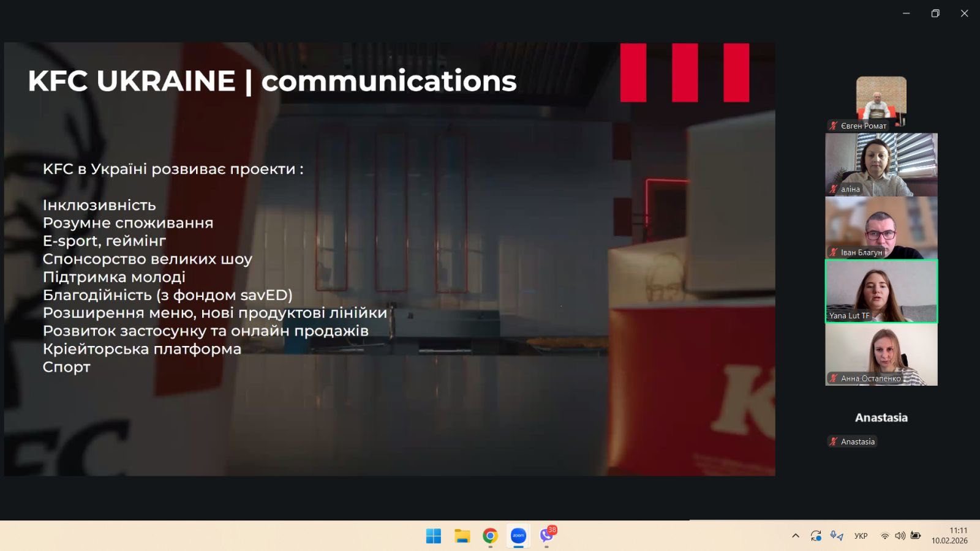This screenshot has width=980, height=551.
Task: Open File Explorer in the taskbar
Action: click(x=462, y=536)
